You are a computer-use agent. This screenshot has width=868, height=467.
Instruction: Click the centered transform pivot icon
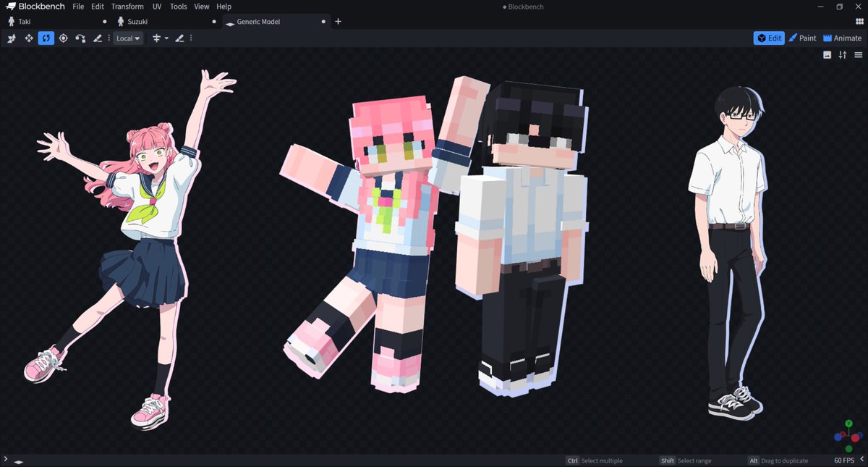coord(156,38)
